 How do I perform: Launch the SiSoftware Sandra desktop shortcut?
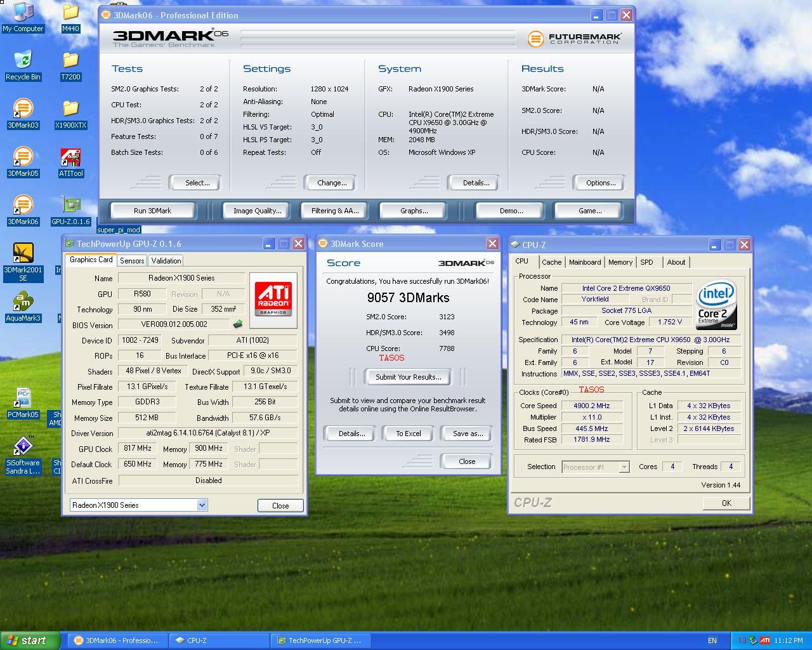click(x=23, y=455)
